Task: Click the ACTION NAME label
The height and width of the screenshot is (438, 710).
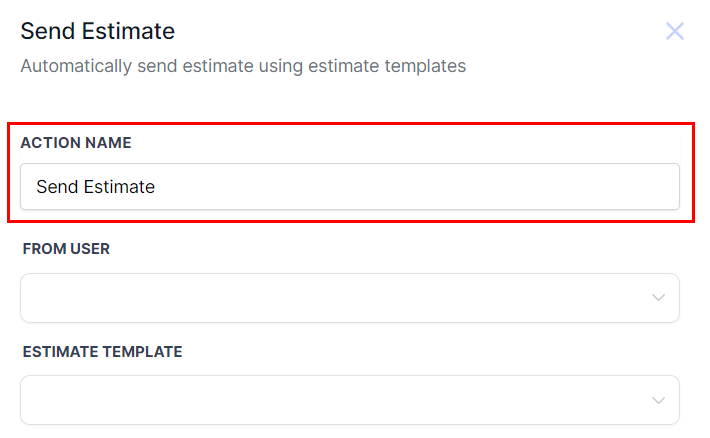Action: click(76, 143)
